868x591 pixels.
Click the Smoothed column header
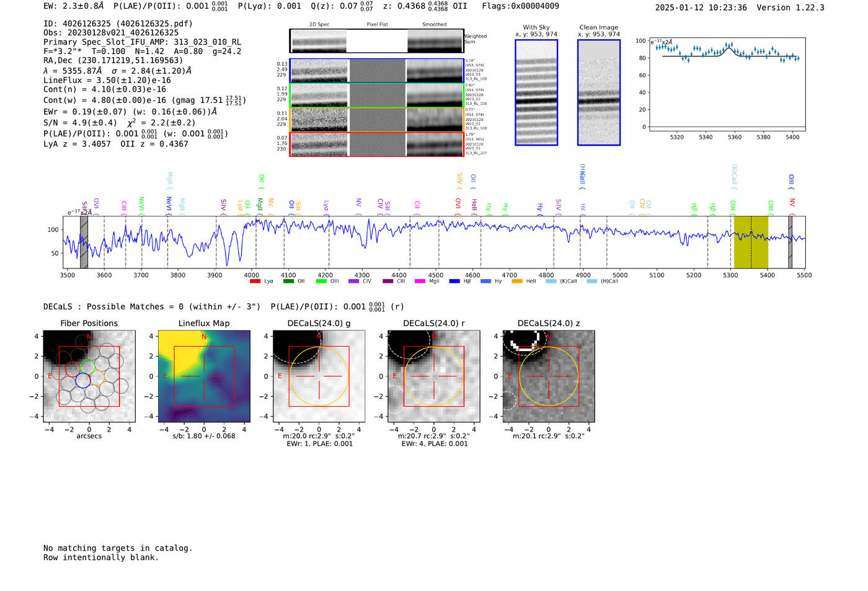pyautogui.click(x=435, y=25)
